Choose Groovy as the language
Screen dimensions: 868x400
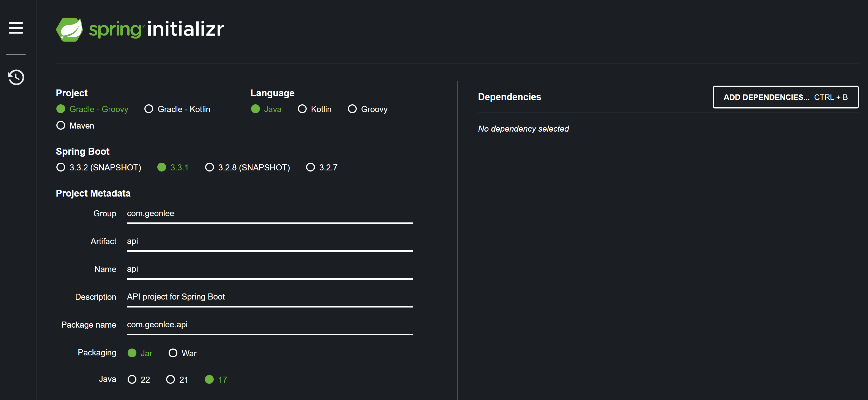352,109
